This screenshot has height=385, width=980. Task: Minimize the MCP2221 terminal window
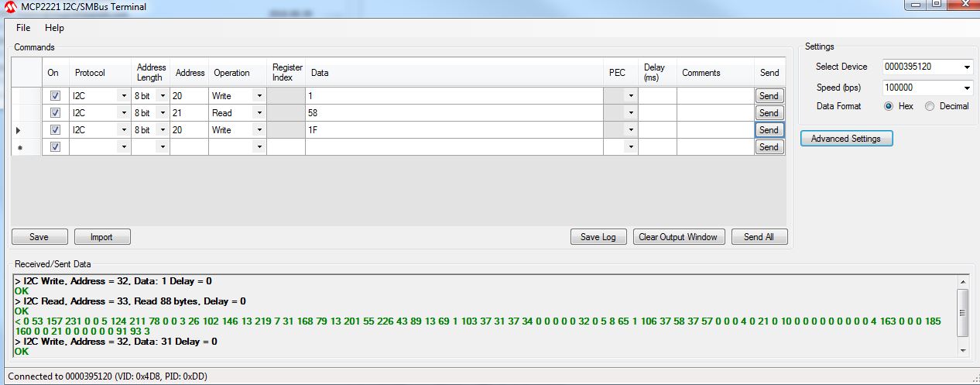(915, 5)
